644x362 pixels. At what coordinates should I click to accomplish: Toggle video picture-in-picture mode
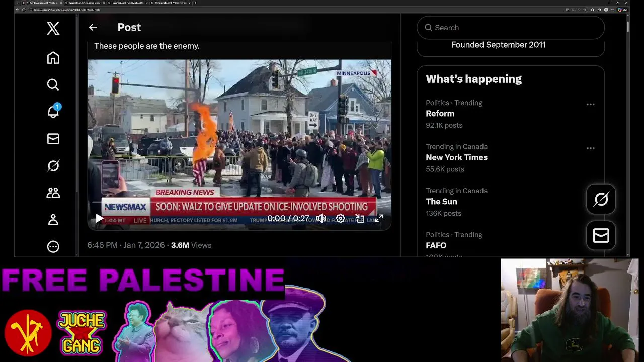360,218
